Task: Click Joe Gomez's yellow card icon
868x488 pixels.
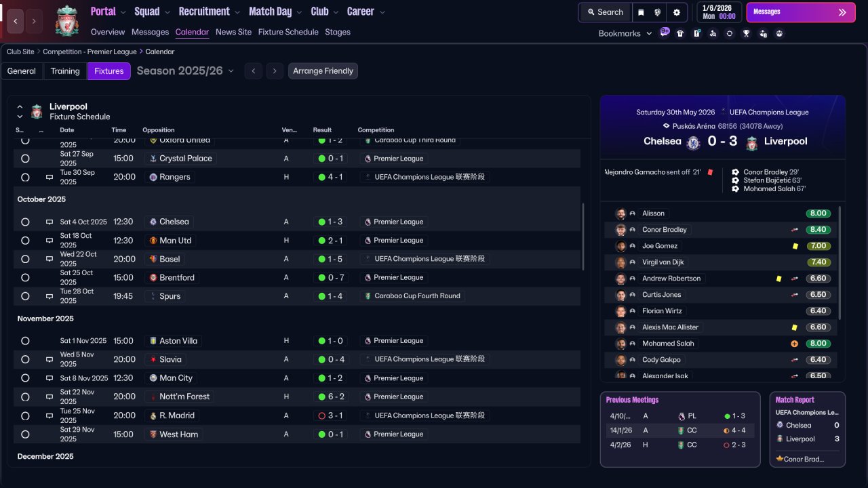Action: click(x=795, y=246)
